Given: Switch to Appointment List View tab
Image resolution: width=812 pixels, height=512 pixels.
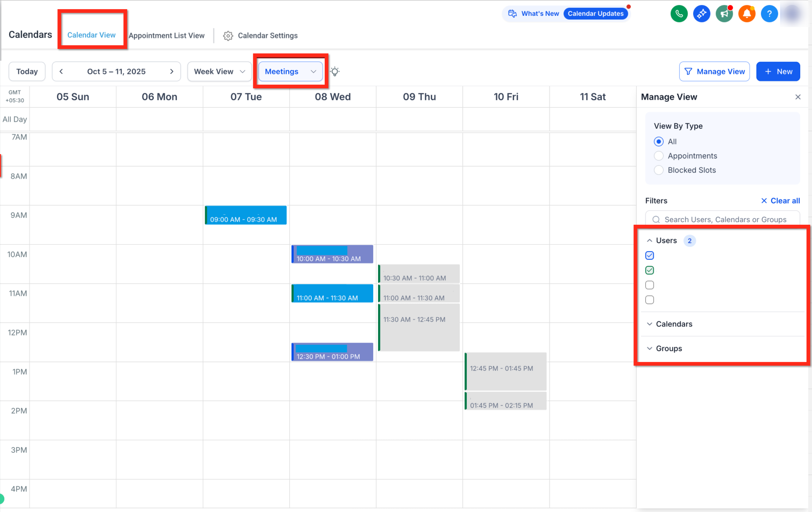Looking at the screenshot, I should 166,36.
